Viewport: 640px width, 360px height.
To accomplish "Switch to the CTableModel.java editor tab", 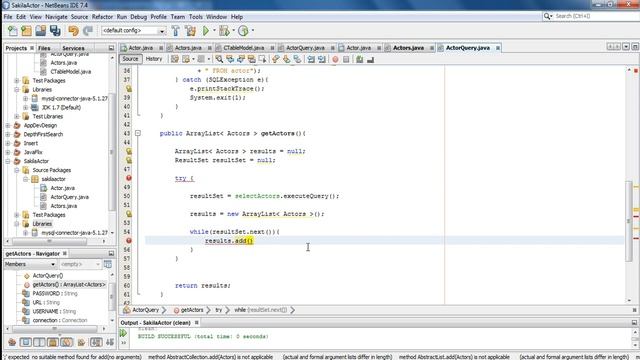I will click(x=244, y=48).
